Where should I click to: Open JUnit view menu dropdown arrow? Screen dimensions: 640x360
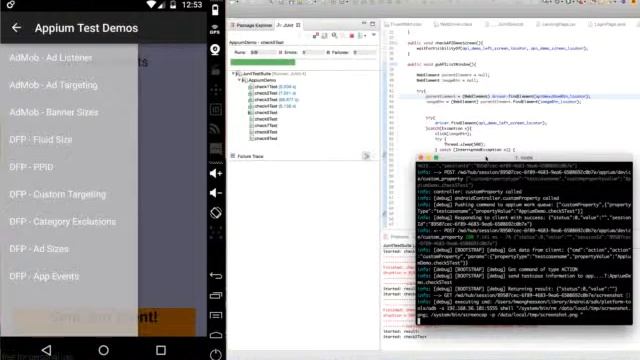(373, 35)
